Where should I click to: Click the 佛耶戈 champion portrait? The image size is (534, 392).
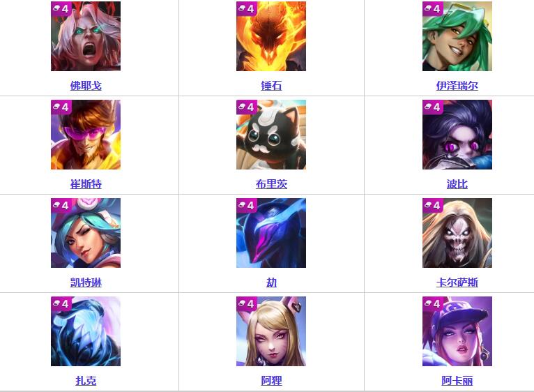pyautogui.click(x=86, y=36)
